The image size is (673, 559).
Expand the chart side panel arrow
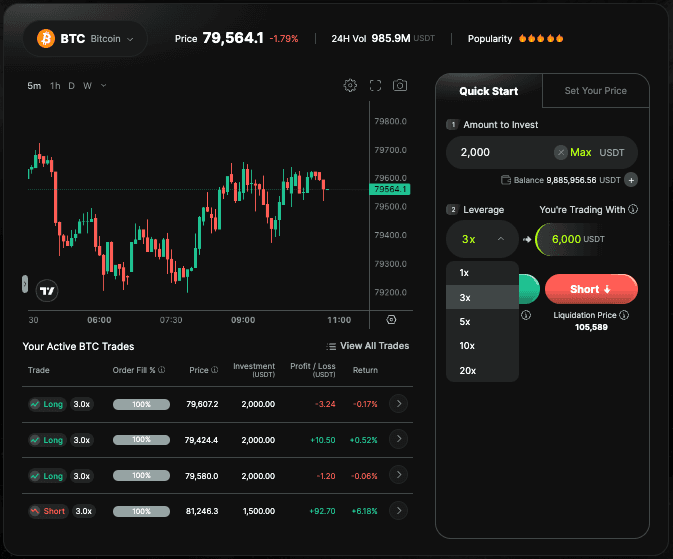(25, 284)
